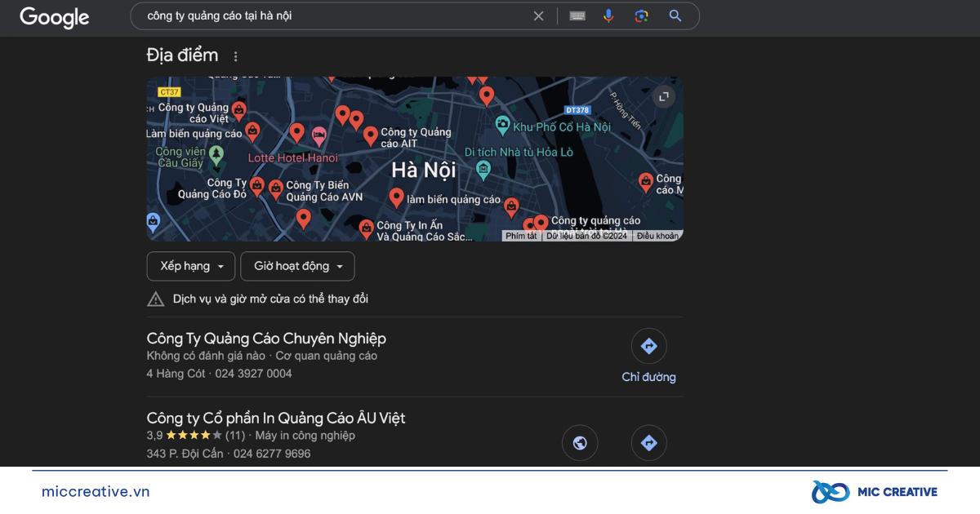Open website of In Quảng Cáo ÂU Việt
The height and width of the screenshot is (514, 980).
pyautogui.click(x=580, y=443)
